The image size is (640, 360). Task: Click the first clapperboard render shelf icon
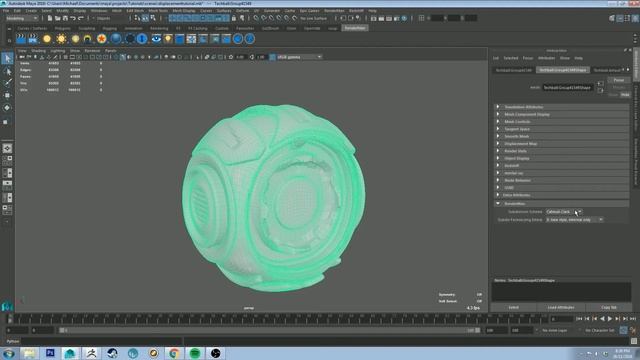(21, 39)
